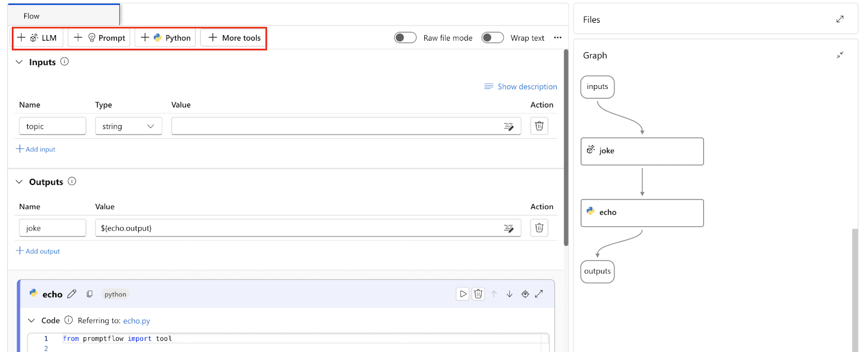
Task: Click code line 1 import statement
Action: coord(117,338)
